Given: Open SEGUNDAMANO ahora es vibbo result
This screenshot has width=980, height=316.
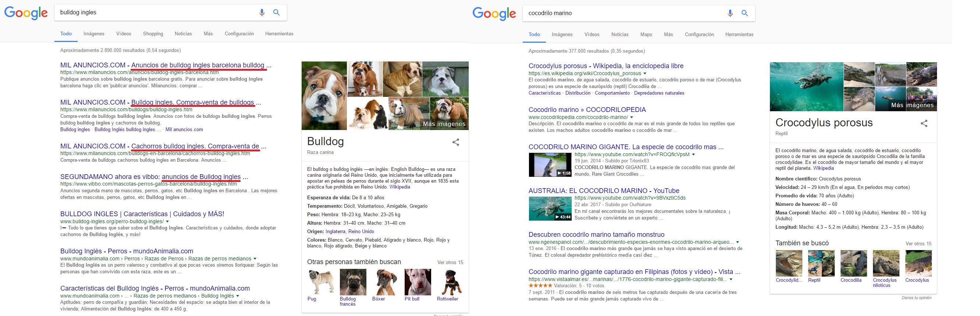Looking at the screenshot, I should [x=154, y=177].
